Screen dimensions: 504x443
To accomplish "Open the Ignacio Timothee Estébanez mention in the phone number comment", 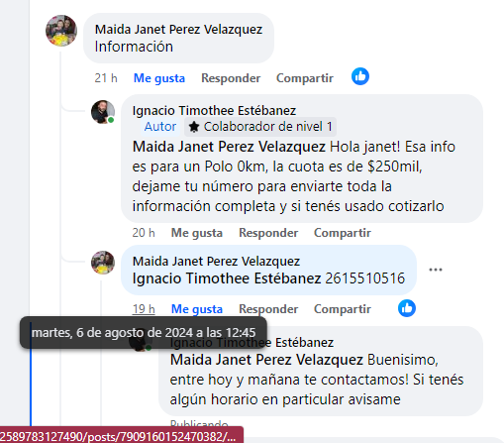I will click(x=227, y=278).
